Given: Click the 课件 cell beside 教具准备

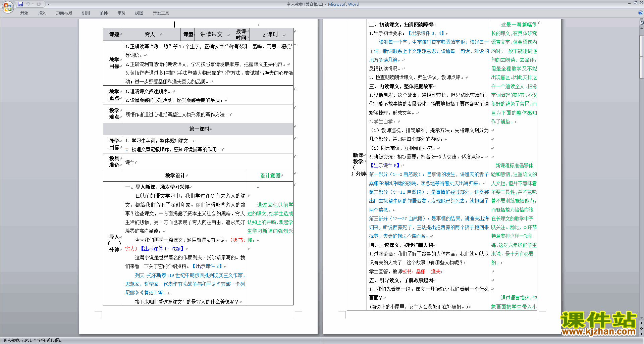Looking at the screenshot, I should pyautogui.click(x=208, y=162).
